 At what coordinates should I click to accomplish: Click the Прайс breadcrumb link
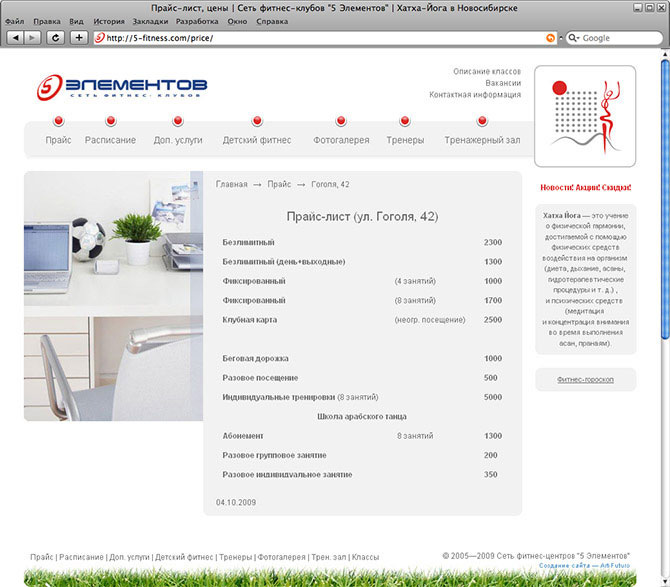click(x=279, y=184)
